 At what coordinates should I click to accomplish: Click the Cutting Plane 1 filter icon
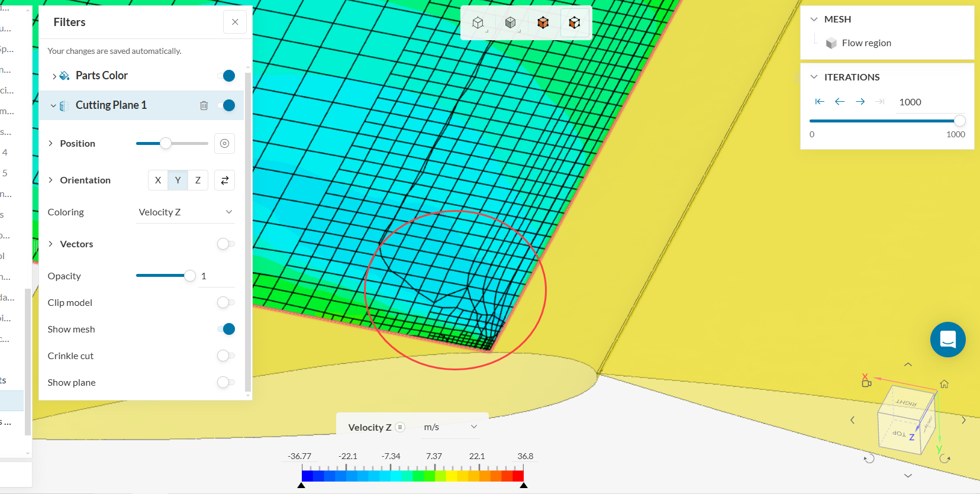pos(64,106)
